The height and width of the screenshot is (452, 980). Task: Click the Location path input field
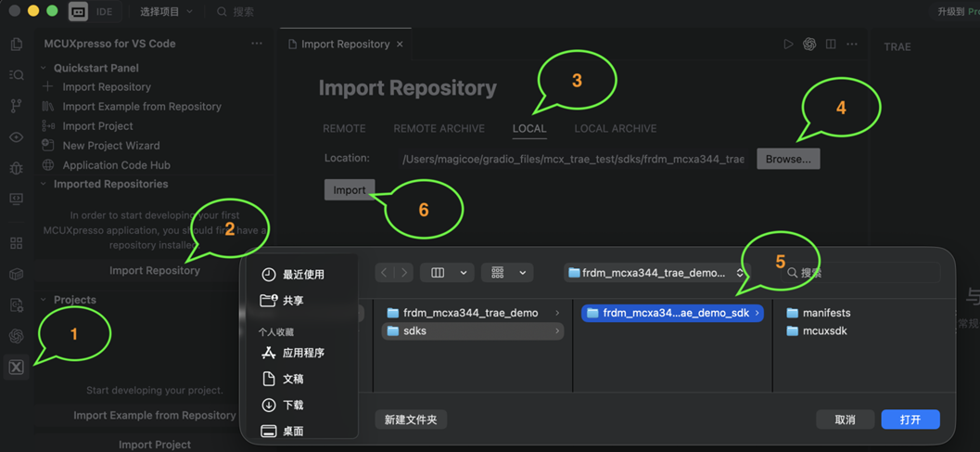pyautogui.click(x=573, y=159)
